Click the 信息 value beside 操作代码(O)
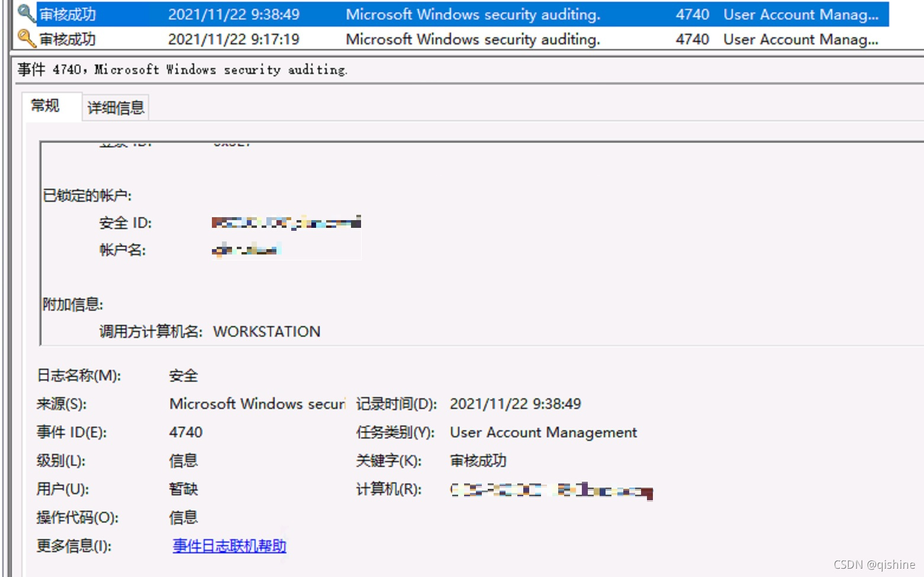The height and width of the screenshot is (577, 924). [183, 517]
